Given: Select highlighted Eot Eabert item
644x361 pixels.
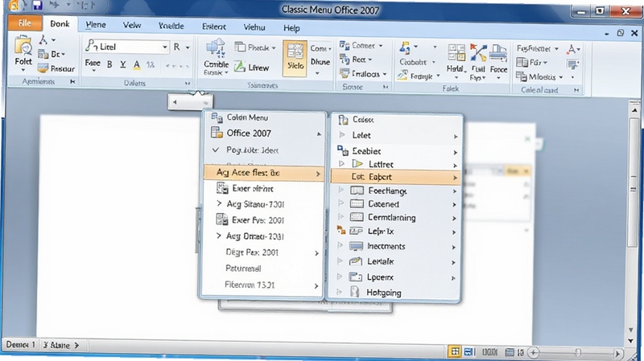Looking at the screenshot, I should [395, 177].
